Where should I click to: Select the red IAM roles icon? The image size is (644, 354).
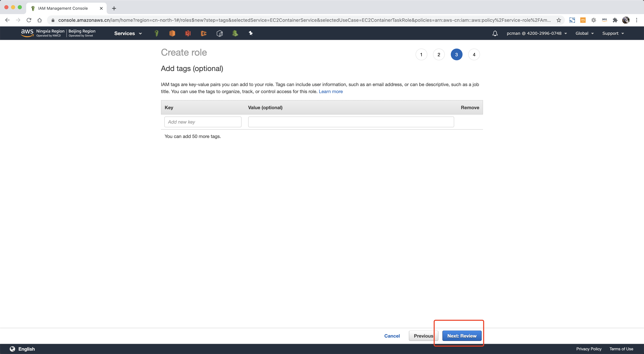coord(187,33)
